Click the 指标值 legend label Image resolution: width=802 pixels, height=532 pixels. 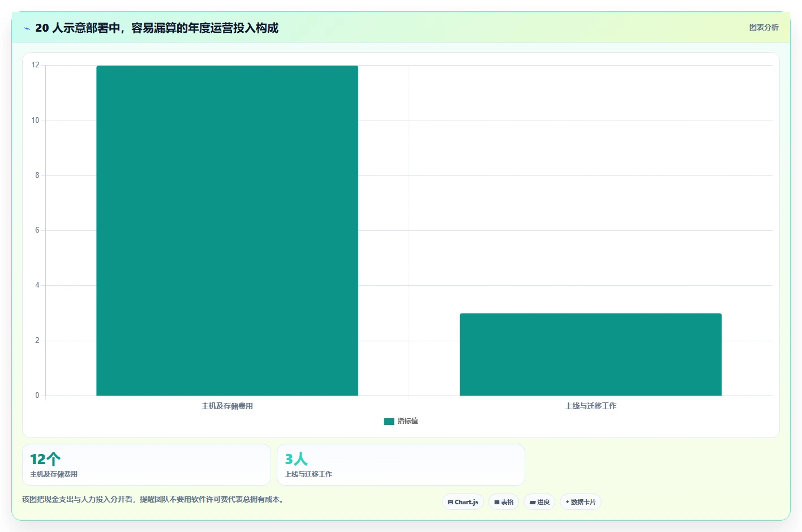click(x=408, y=421)
